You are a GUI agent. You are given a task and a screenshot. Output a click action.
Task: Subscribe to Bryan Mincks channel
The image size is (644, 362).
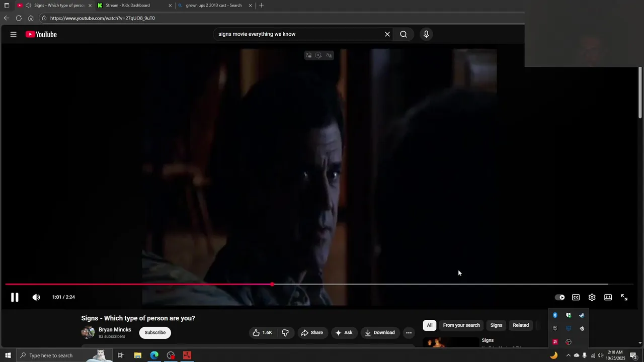(x=155, y=333)
